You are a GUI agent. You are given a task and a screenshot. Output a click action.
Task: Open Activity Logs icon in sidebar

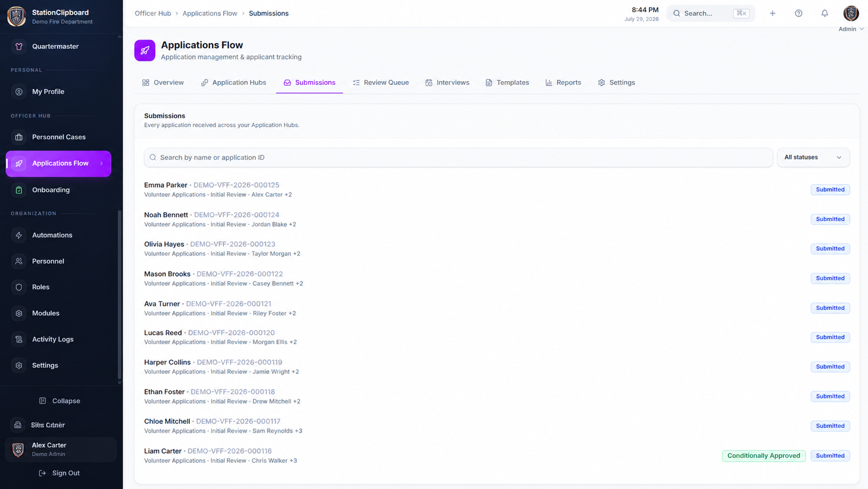[x=19, y=339]
